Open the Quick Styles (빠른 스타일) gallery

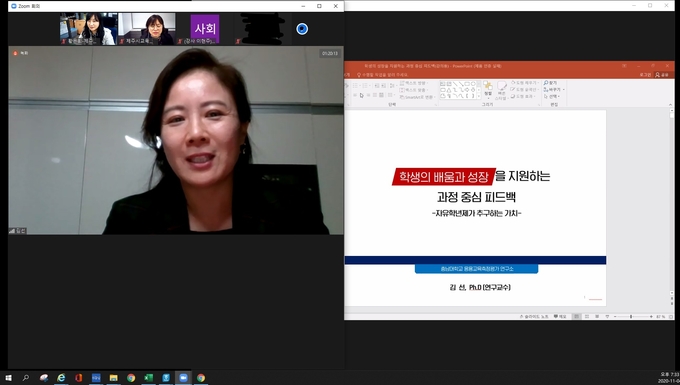coord(501,90)
